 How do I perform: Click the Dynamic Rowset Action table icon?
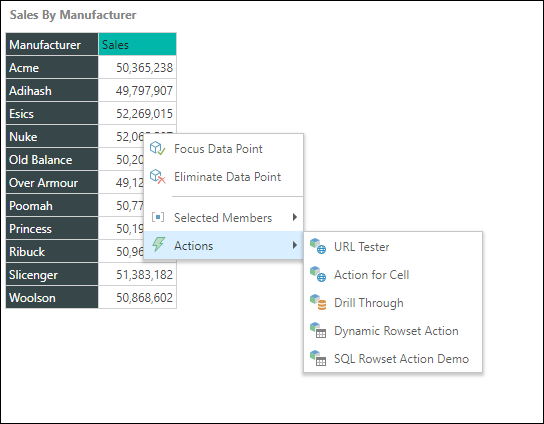(x=318, y=330)
